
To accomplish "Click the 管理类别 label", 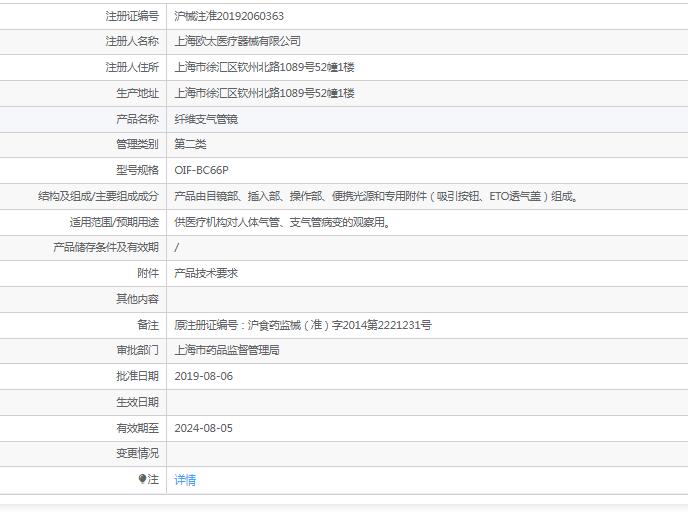I will click(137, 144).
